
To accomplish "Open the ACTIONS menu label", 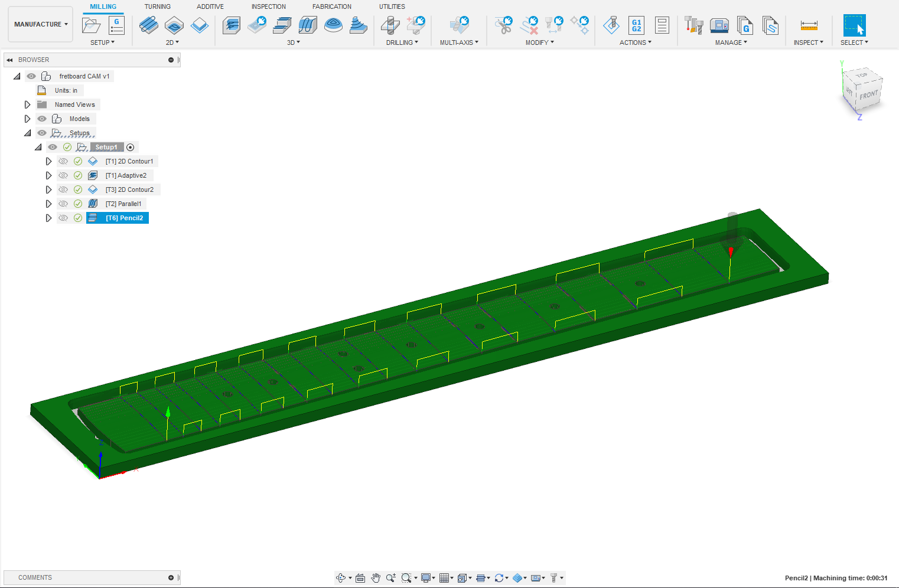I will click(x=636, y=43).
